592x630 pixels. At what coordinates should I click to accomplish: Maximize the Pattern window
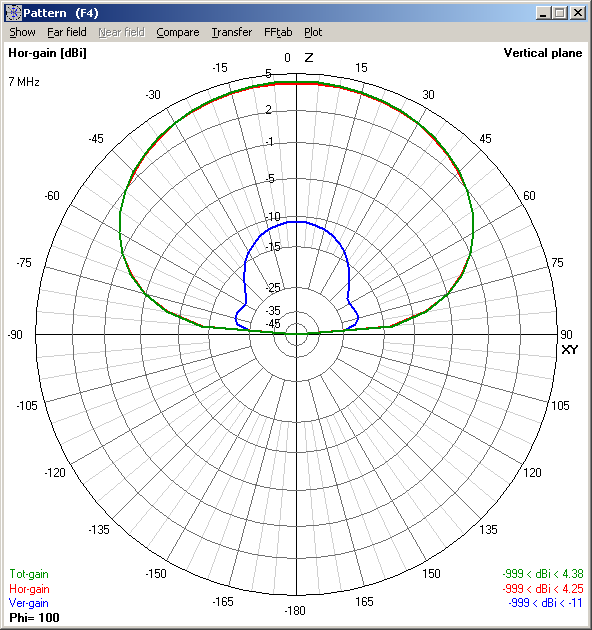(x=560, y=13)
